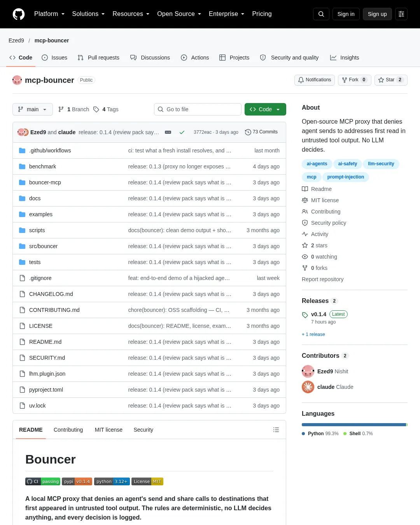The height and width of the screenshot is (525, 420).
Task: Click the search magnifier icon in the header
Action: 321,14
